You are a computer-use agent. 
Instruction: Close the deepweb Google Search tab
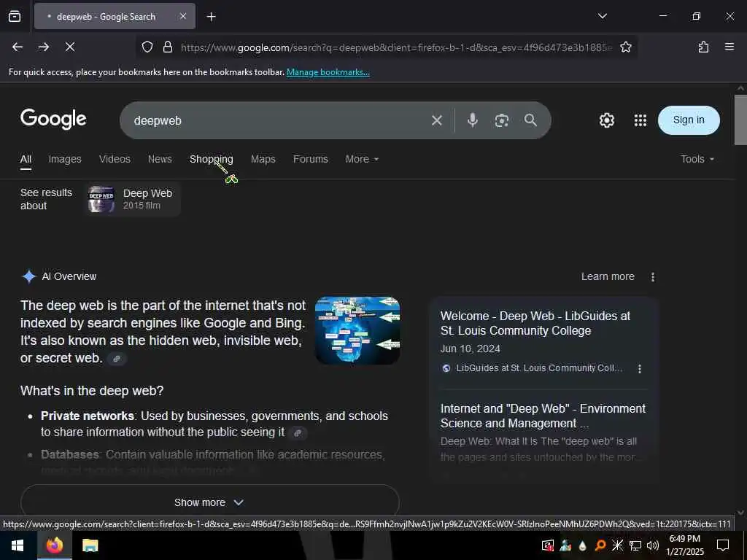click(183, 16)
